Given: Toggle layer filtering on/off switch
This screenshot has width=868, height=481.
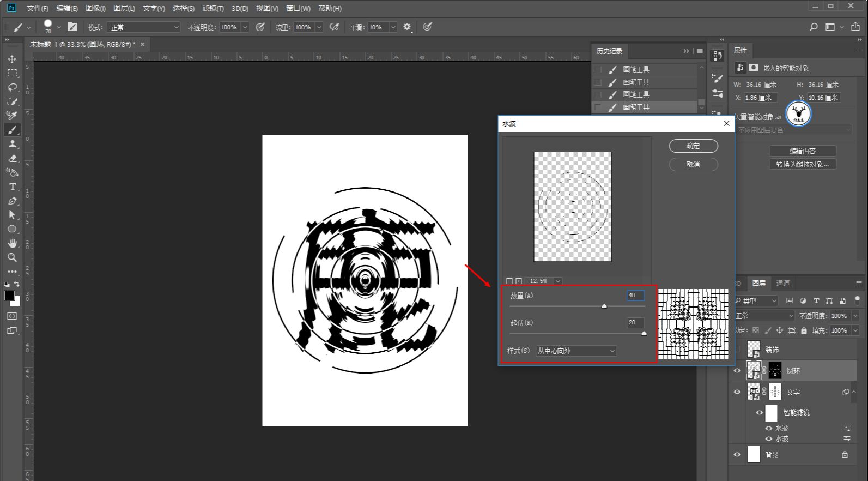Looking at the screenshot, I should point(857,300).
